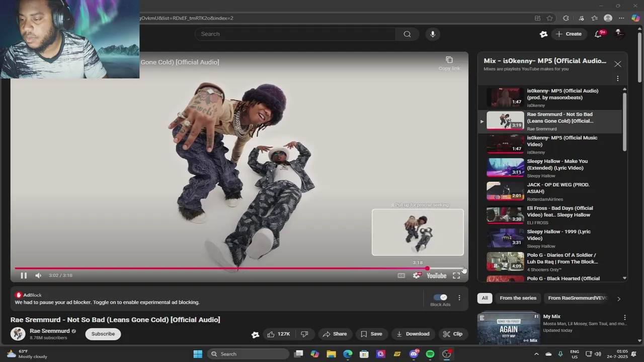Pause the video with the pause button
This screenshot has height=362, width=644.
24,276
